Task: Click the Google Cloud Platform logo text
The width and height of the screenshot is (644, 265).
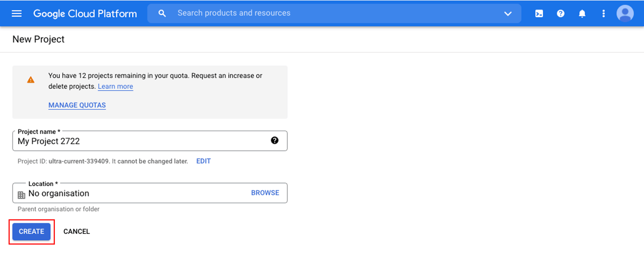Action: [85, 14]
